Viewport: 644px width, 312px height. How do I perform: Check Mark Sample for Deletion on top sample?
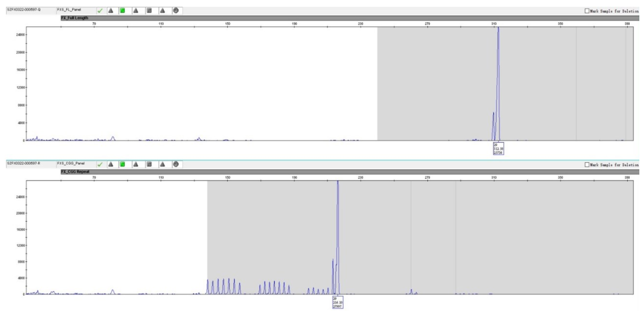[586, 11]
